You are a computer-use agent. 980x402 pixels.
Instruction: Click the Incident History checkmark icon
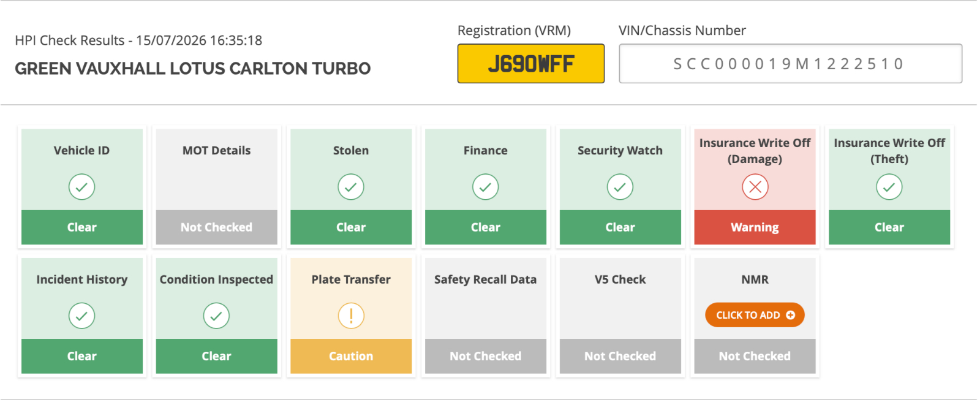pos(81,316)
